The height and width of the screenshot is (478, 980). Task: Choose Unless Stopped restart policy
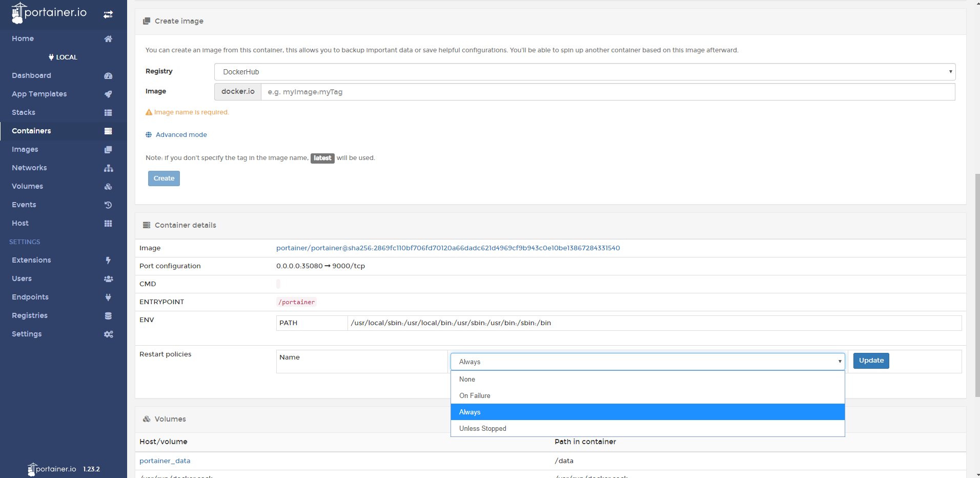[x=648, y=429]
